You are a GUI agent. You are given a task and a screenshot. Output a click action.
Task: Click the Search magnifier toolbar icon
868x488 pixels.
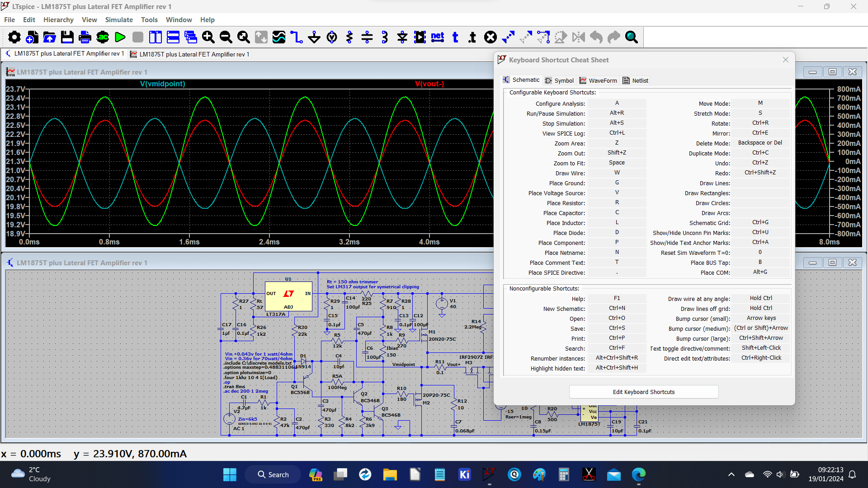pyautogui.click(x=632, y=37)
